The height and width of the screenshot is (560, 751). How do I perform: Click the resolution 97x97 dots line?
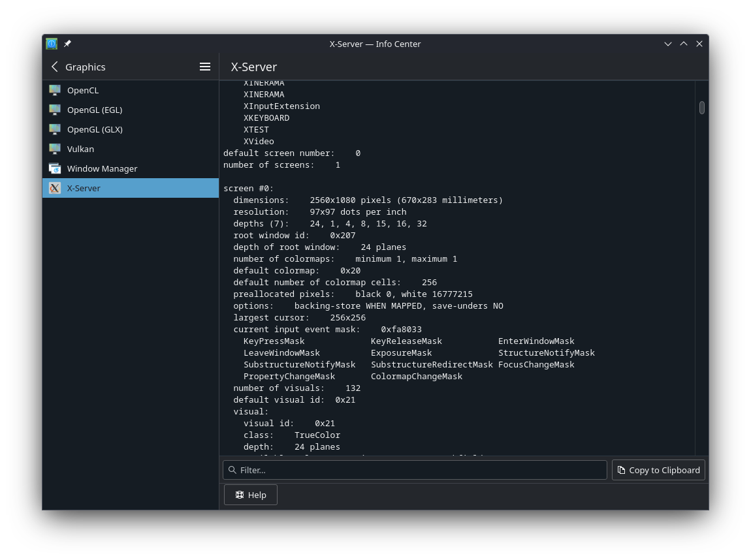point(320,211)
